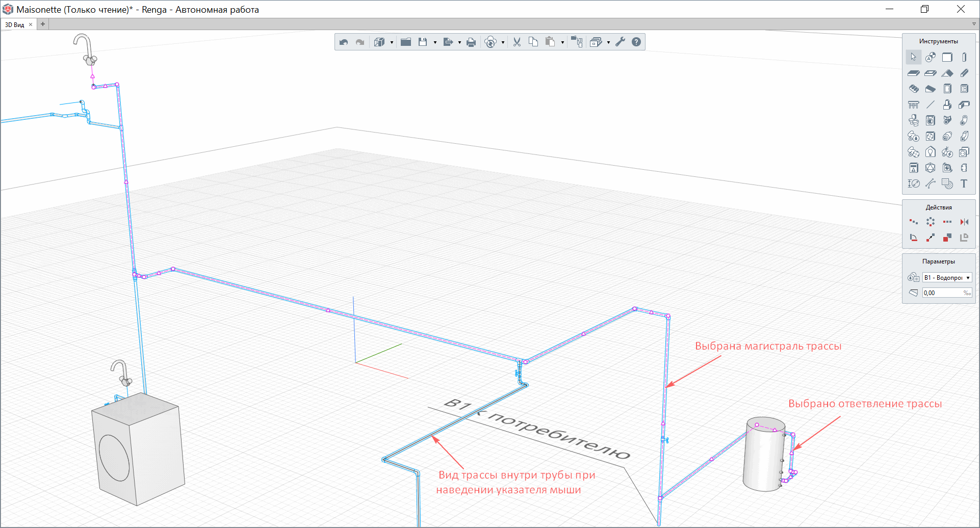This screenshot has height=528, width=980.
Task: Activate the electrical routing lightning tool
Action: click(x=947, y=152)
